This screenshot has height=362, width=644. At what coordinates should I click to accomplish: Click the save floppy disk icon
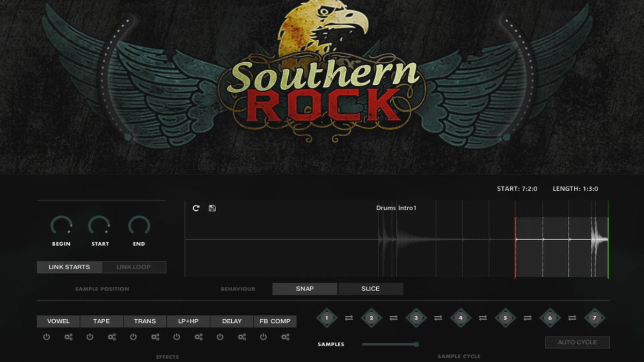click(212, 208)
